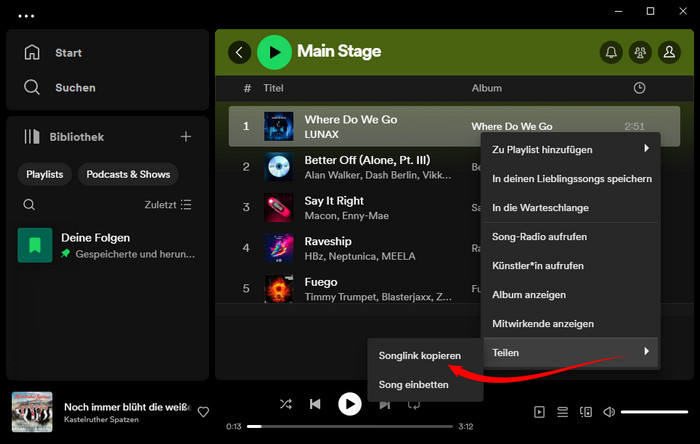The height and width of the screenshot is (444, 700).
Task: Play the current song in player bar
Action: coord(350,404)
